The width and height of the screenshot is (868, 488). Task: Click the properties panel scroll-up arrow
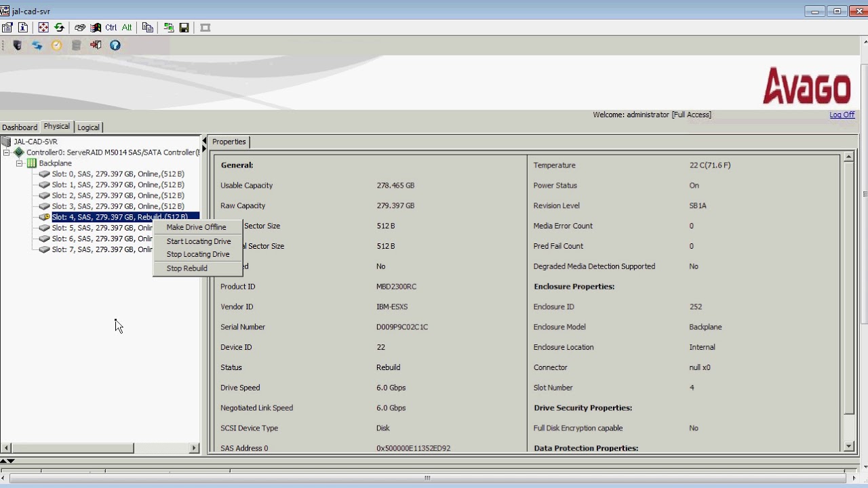tap(848, 158)
